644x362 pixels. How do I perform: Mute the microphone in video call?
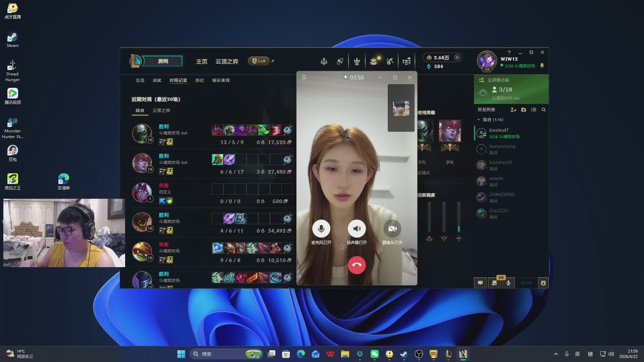tap(321, 229)
